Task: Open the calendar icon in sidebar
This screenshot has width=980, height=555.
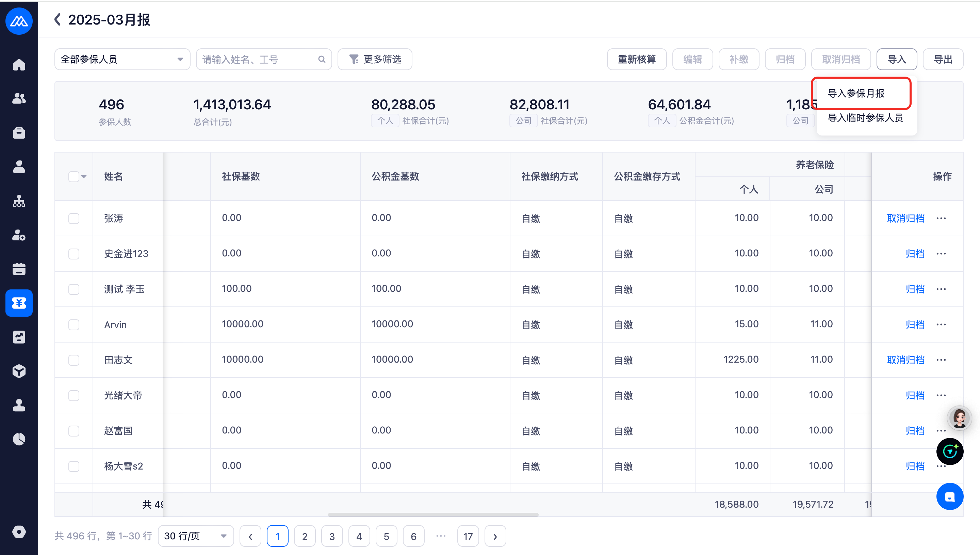Action: 19,269
